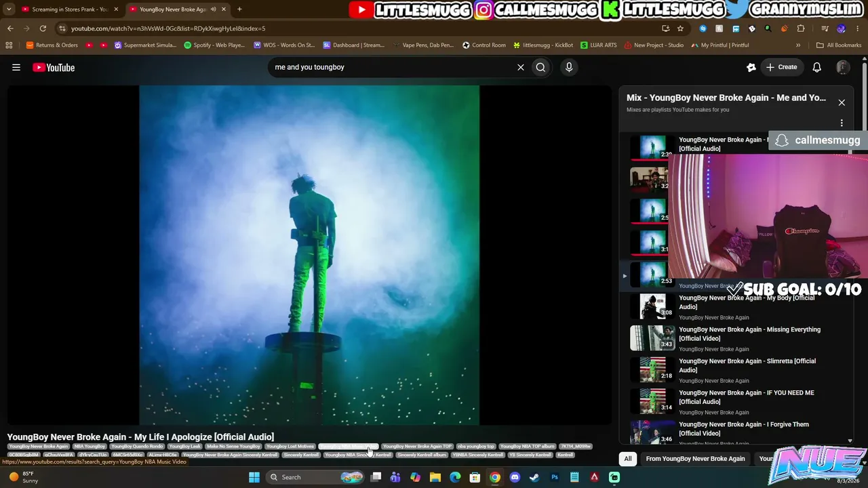Open Chrome media controls icon
This screenshot has height=488, width=868.
[x=825, y=28]
